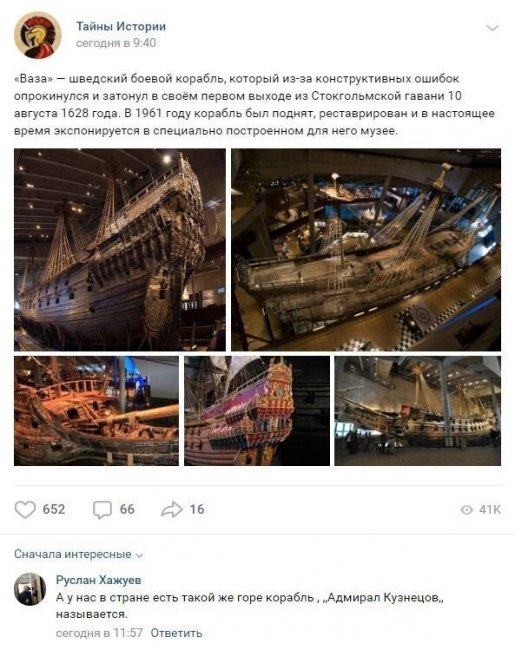Open comments via speech bubble icon
515x650 pixels.
click(x=102, y=509)
